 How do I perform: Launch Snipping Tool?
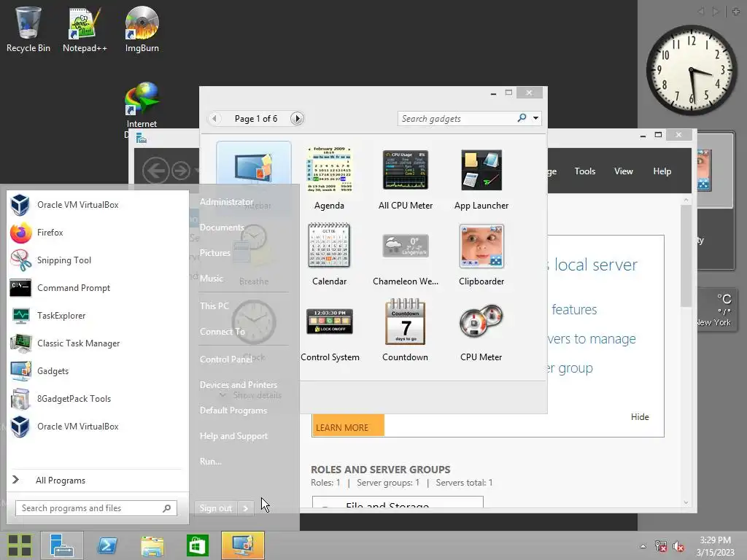(x=98, y=260)
